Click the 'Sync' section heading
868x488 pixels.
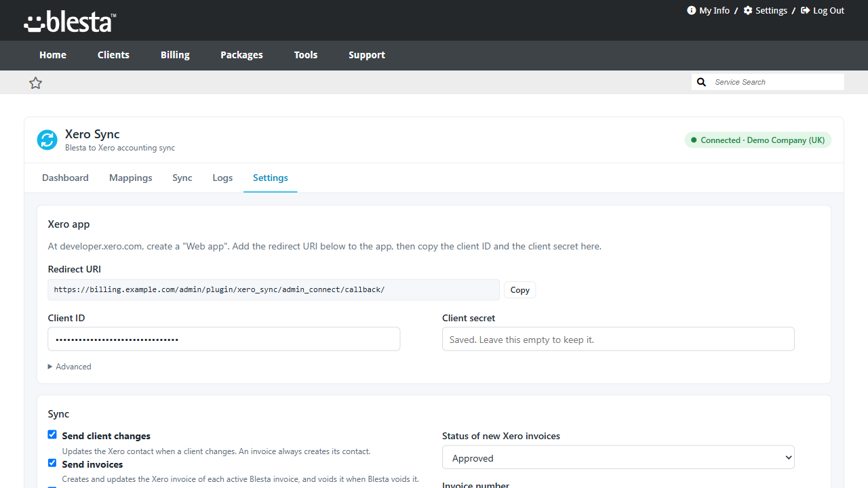(x=59, y=414)
